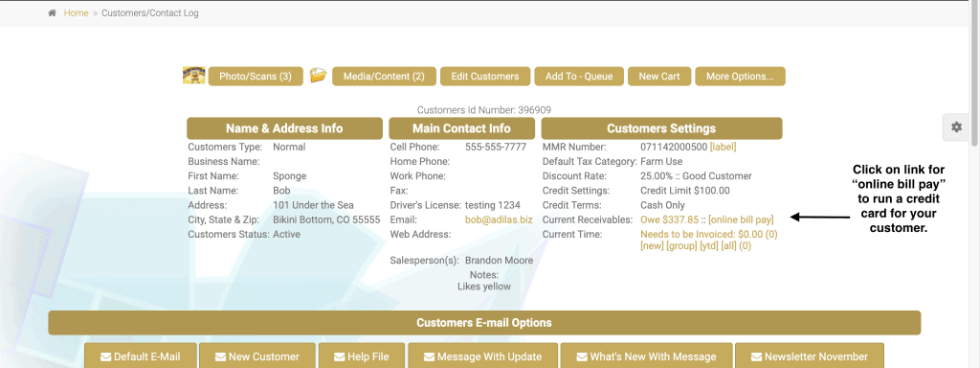Click What's New With Message button
Viewport: 980px width, 368px height.
(x=646, y=356)
